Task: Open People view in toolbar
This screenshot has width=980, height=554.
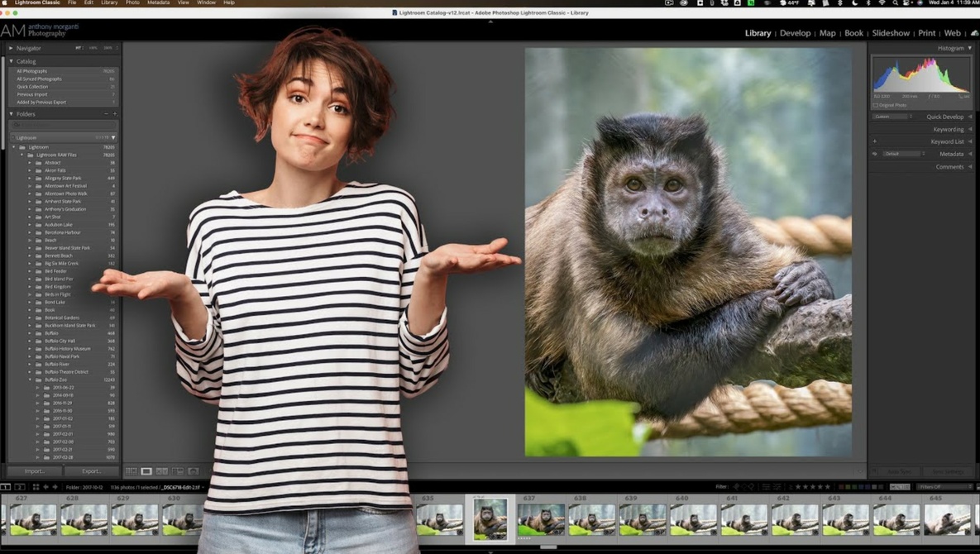Action: (x=194, y=471)
